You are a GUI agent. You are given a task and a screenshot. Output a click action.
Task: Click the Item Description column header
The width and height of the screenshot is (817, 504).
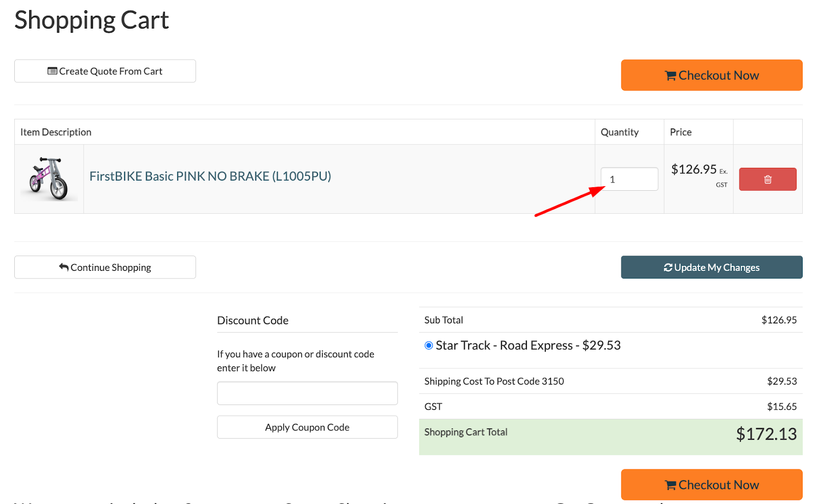(56, 132)
